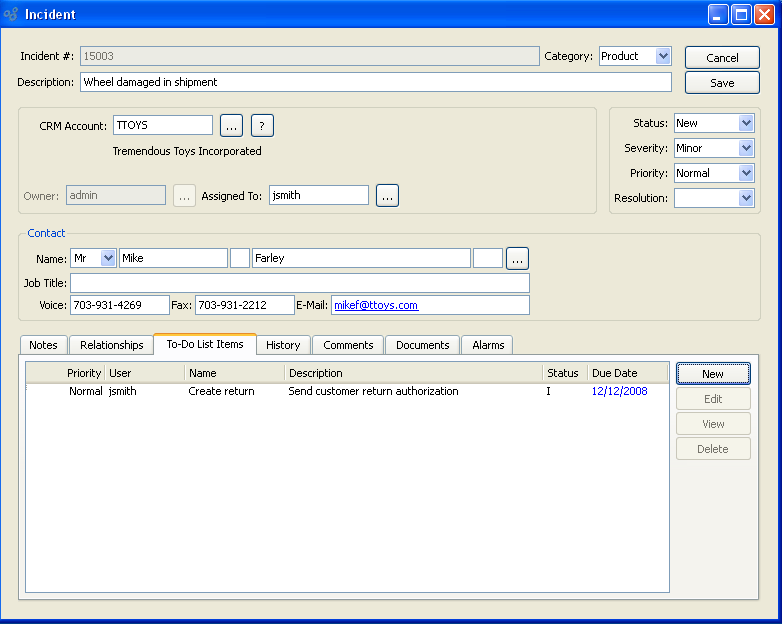Click the CRM Account question mark button
This screenshot has width=782, height=624.
pyautogui.click(x=262, y=125)
